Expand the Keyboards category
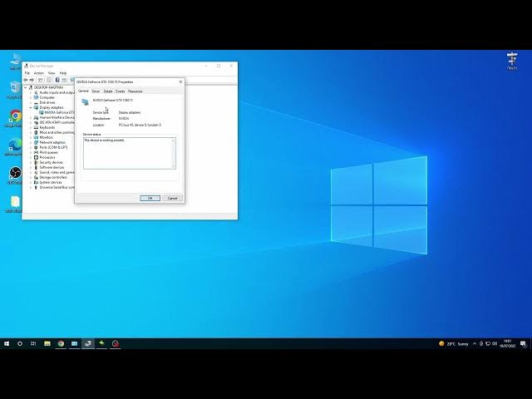 point(32,127)
